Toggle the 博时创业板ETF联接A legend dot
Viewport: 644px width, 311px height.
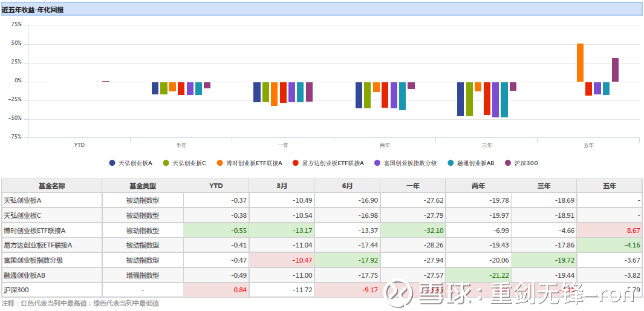[220, 163]
